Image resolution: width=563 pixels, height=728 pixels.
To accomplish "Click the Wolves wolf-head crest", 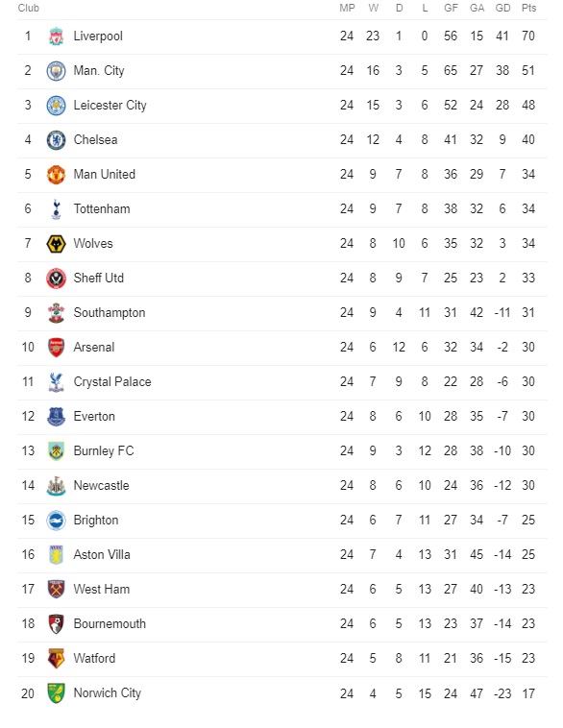I will click(57, 244).
